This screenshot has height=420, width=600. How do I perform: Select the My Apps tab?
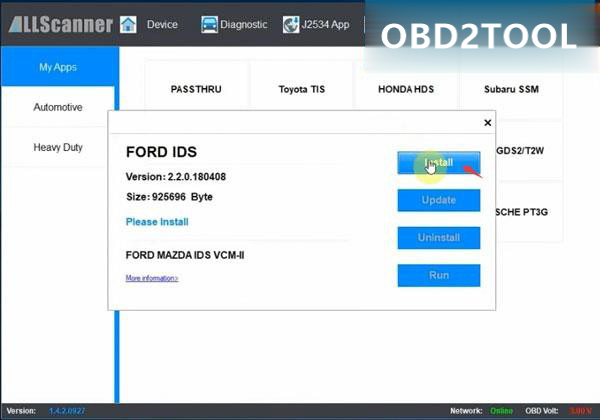tap(58, 67)
